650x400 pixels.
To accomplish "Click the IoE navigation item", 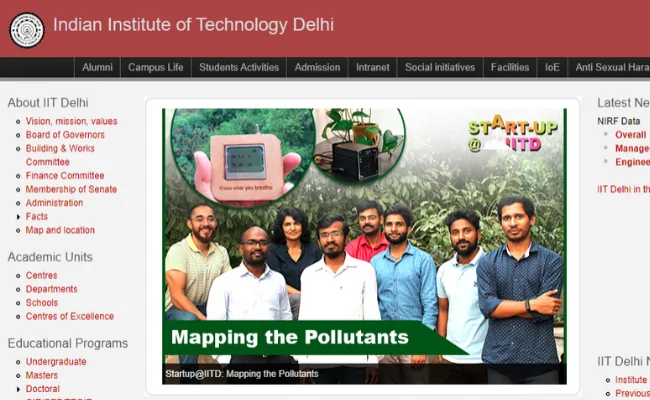I will click(x=552, y=68).
